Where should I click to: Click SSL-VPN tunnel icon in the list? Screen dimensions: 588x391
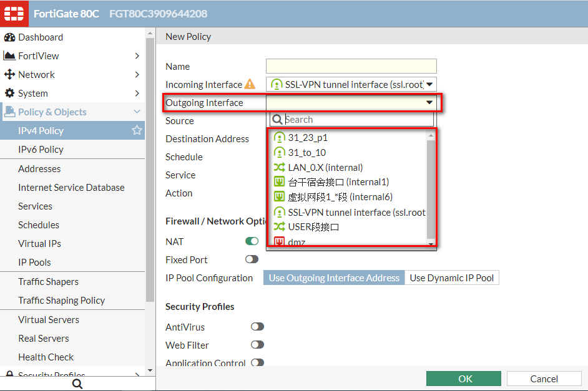click(280, 213)
